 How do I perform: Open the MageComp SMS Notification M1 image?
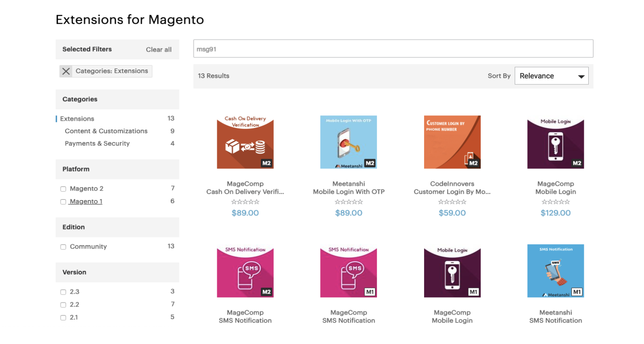(x=348, y=270)
